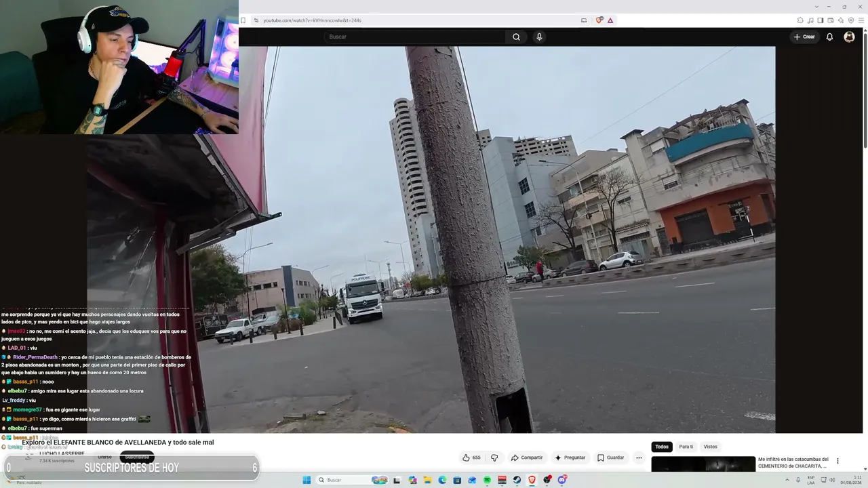The height and width of the screenshot is (488, 868).
Task: Open the browser tab search chevron
Action: pyautogui.click(x=815, y=6)
